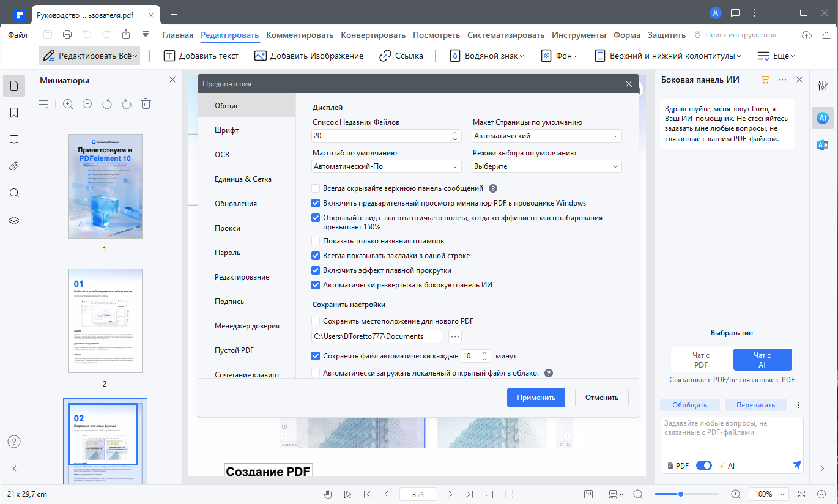This screenshot has height=504, width=838.
Task: Click the Применить button
Action: [x=536, y=398]
